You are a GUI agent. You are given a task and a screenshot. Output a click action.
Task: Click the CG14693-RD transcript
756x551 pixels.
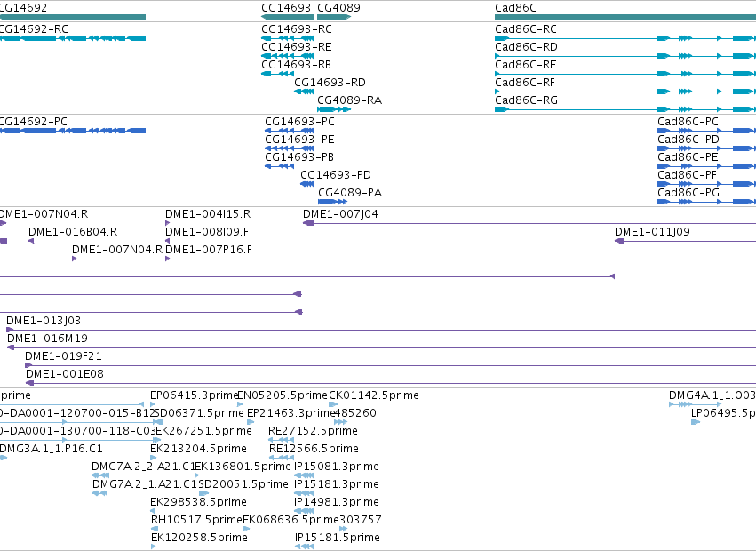pyautogui.click(x=304, y=92)
